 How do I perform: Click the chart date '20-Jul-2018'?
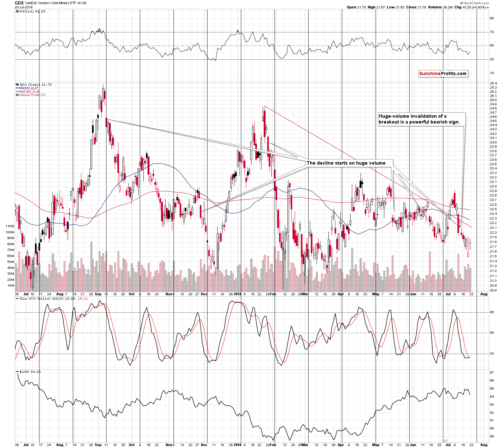point(23,7)
